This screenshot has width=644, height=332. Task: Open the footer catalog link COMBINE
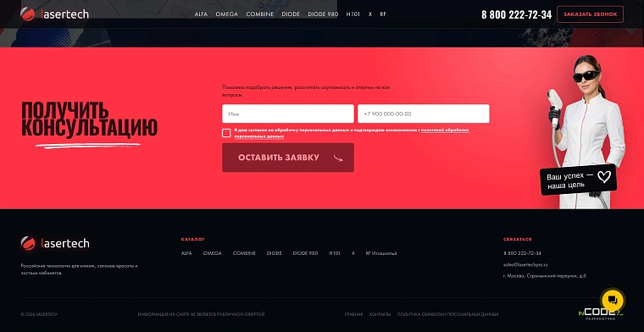click(244, 253)
